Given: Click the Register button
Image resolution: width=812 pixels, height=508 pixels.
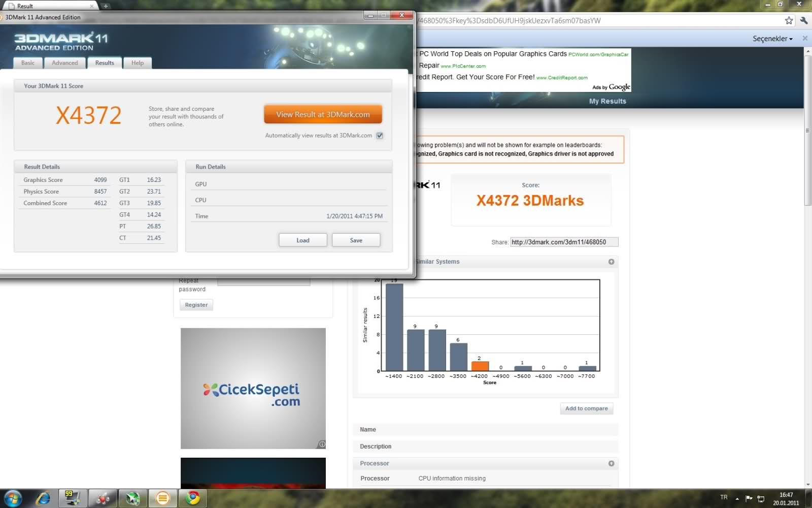Looking at the screenshot, I should tap(196, 305).
